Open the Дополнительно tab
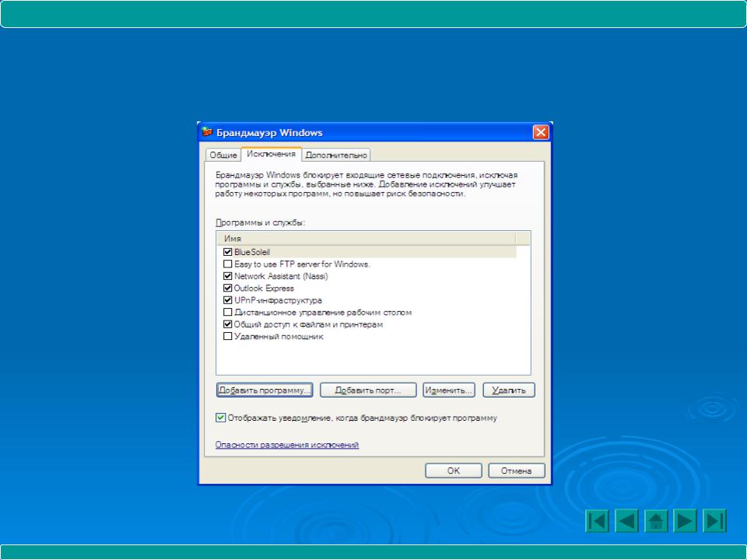Screen dimensions: 747x560 click(x=336, y=156)
